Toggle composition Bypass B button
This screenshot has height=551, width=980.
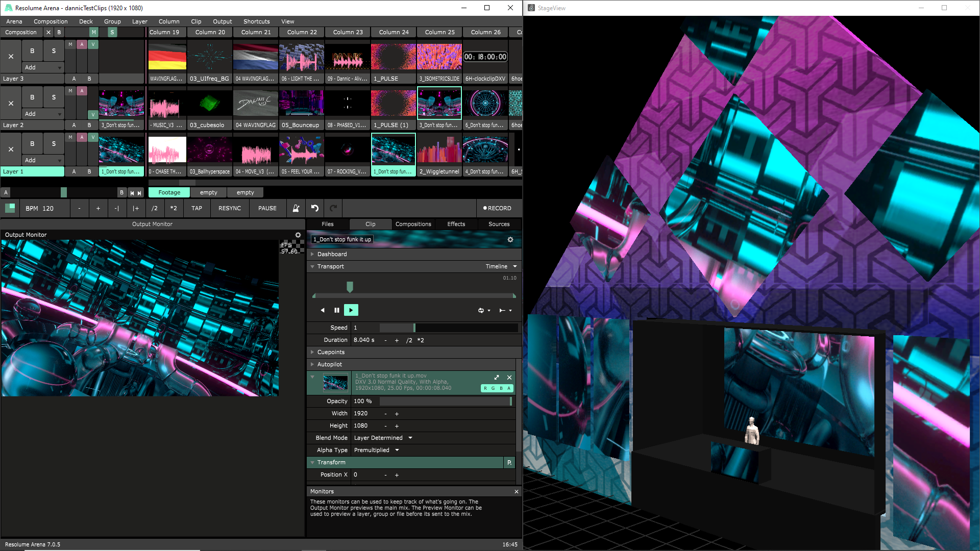59,32
